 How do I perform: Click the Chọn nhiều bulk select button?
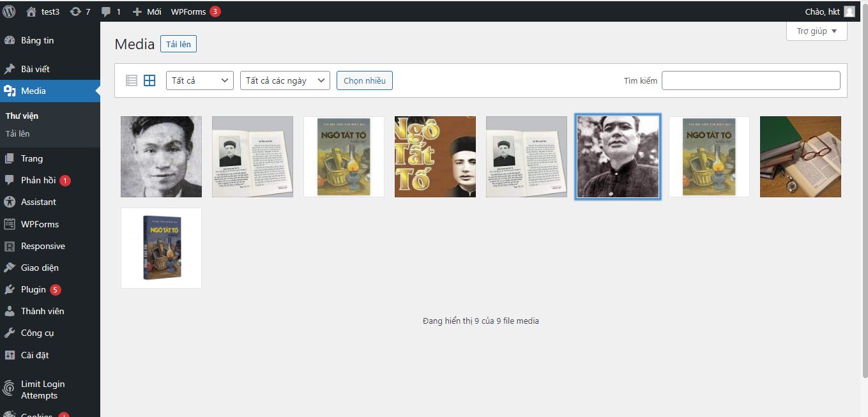(364, 80)
